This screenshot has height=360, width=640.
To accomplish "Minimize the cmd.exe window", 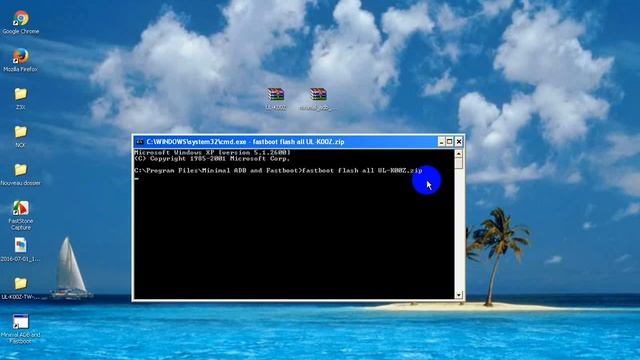I will [x=441, y=142].
